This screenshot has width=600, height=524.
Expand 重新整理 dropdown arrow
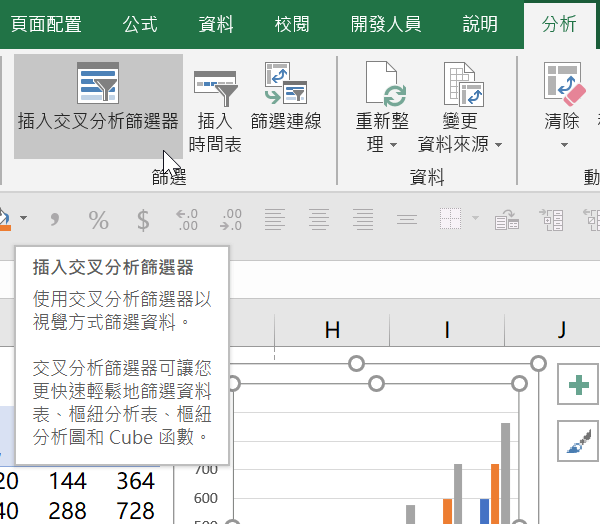coord(393,145)
